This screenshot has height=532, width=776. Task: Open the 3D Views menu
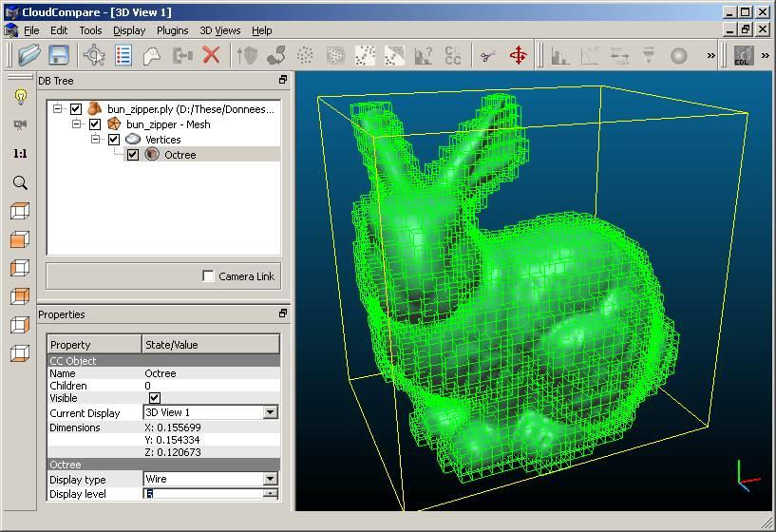(219, 30)
